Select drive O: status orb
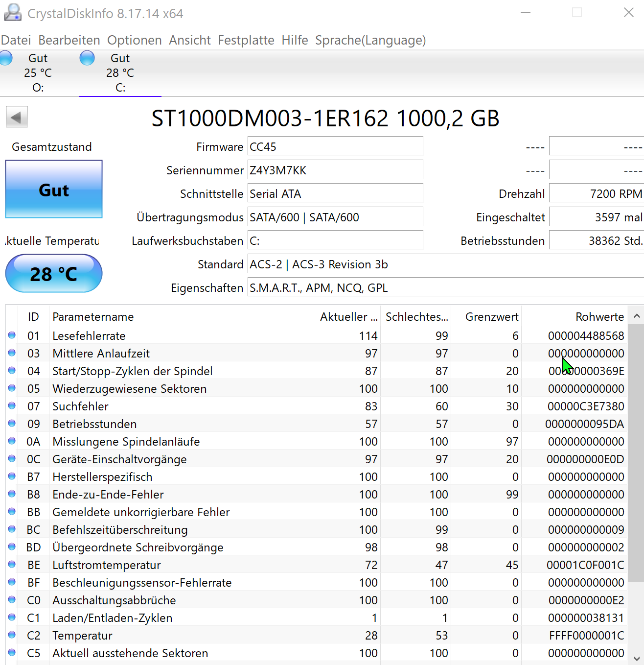 pos(6,58)
